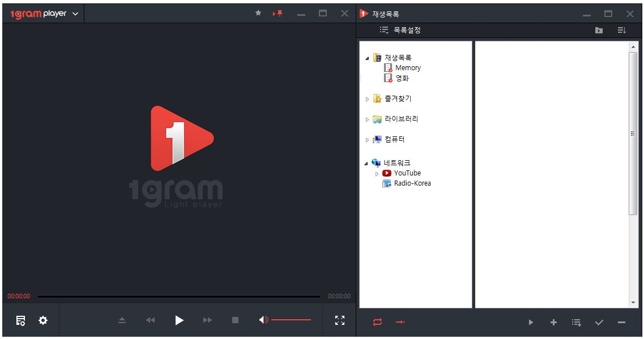Toggle the red sequential play arrow icon
The image size is (644, 339).
point(400,322)
